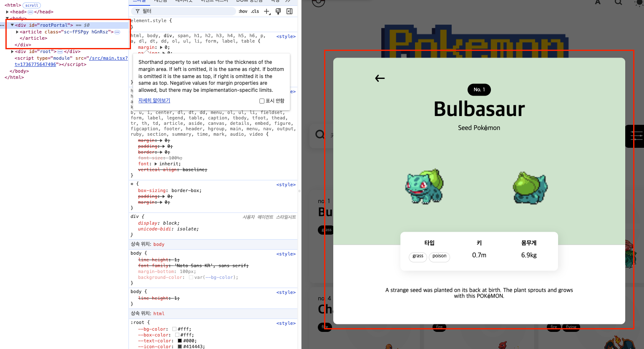Screen dimensions: 644x349
Task: Open the 자세히 알아보기 link
Action: click(154, 101)
